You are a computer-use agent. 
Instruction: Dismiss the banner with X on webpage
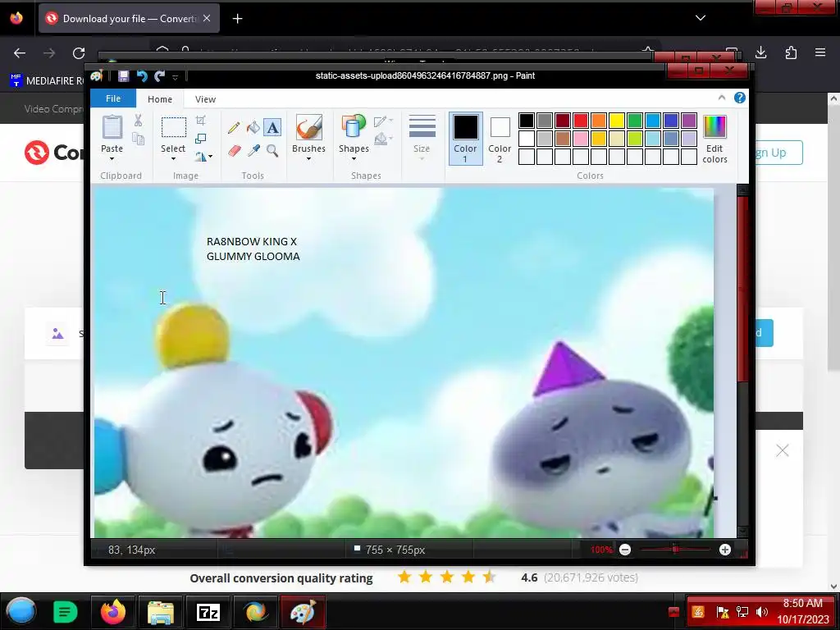point(782,450)
